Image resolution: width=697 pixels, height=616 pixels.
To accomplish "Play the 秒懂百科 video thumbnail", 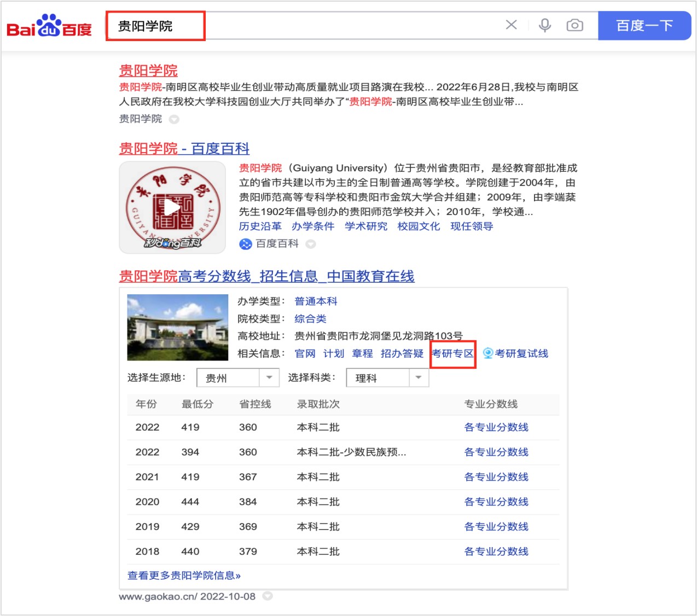I will point(172,207).
